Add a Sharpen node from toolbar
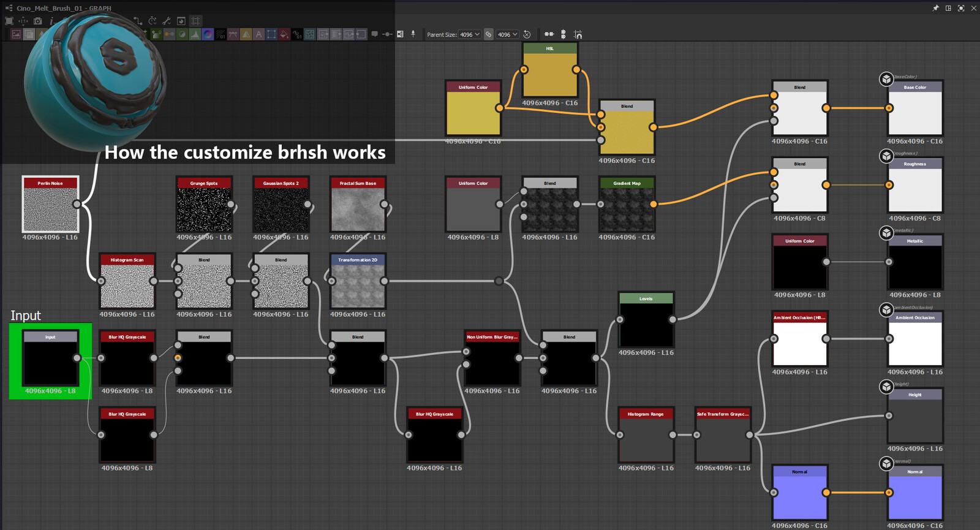The image size is (980, 530). click(246, 34)
